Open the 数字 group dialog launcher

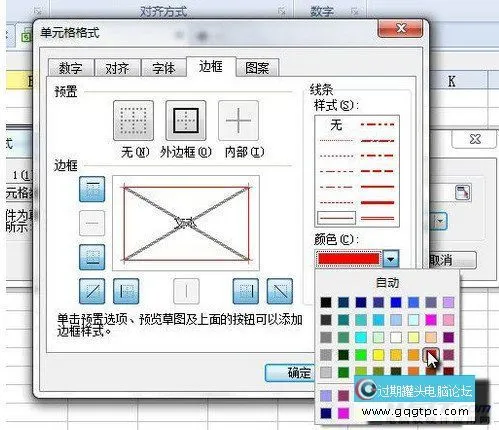click(x=355, y=12)
